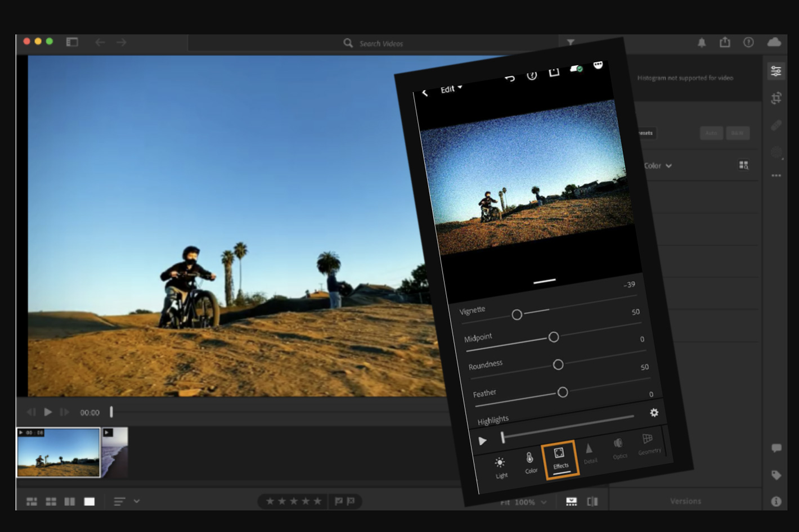
Task: Step to previous frame
Action: (x=31, y=412)
